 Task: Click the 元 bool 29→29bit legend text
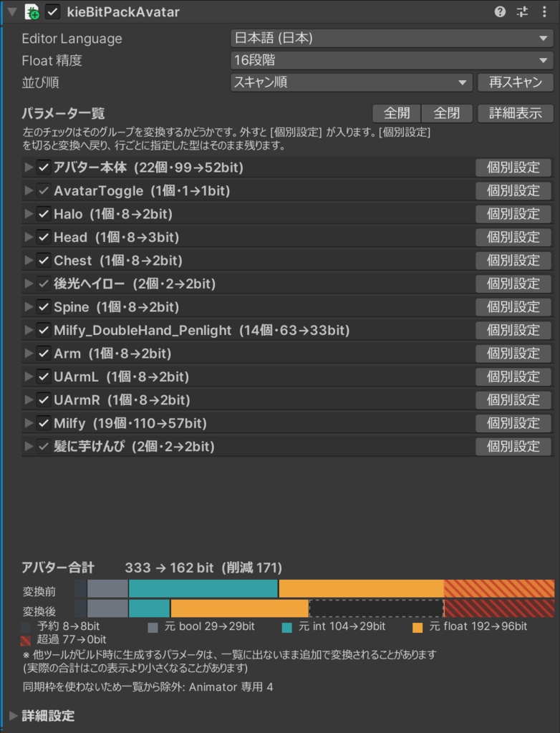(x=210, y=626)
